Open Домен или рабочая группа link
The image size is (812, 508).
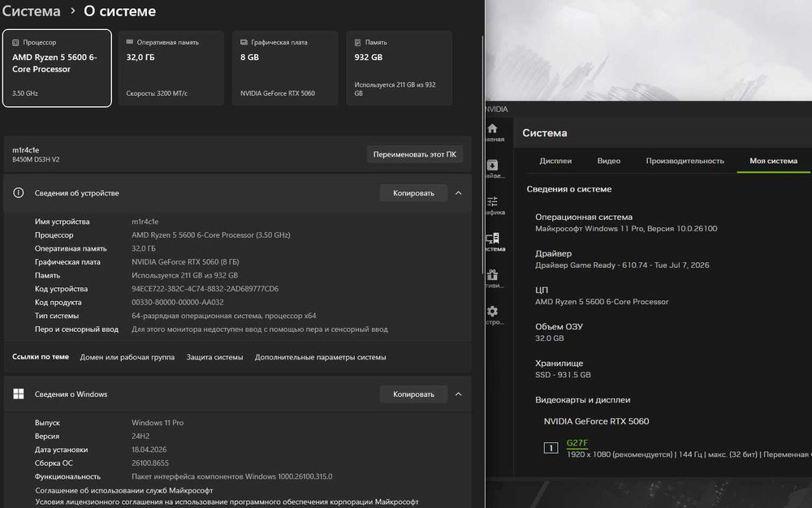point(127,357)
